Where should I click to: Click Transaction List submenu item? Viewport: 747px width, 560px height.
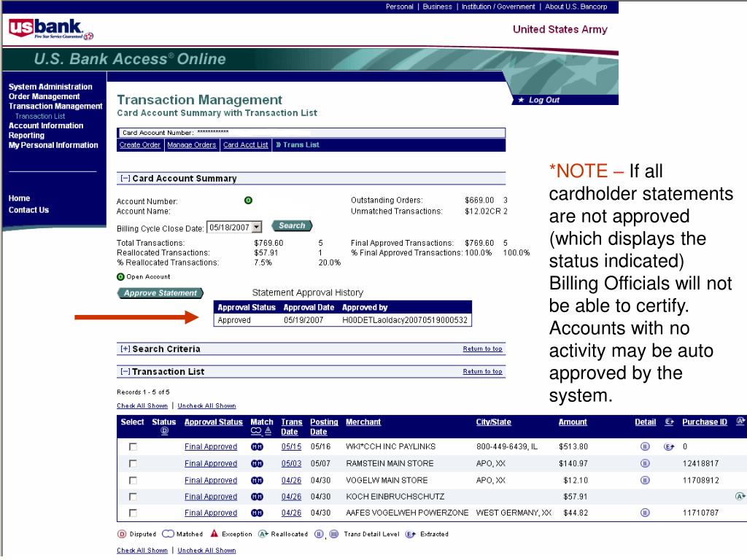(40, 116)
